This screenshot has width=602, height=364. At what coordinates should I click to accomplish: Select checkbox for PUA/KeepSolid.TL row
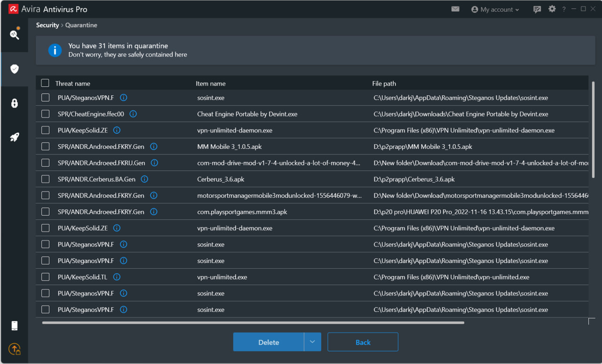coord(45,277)
